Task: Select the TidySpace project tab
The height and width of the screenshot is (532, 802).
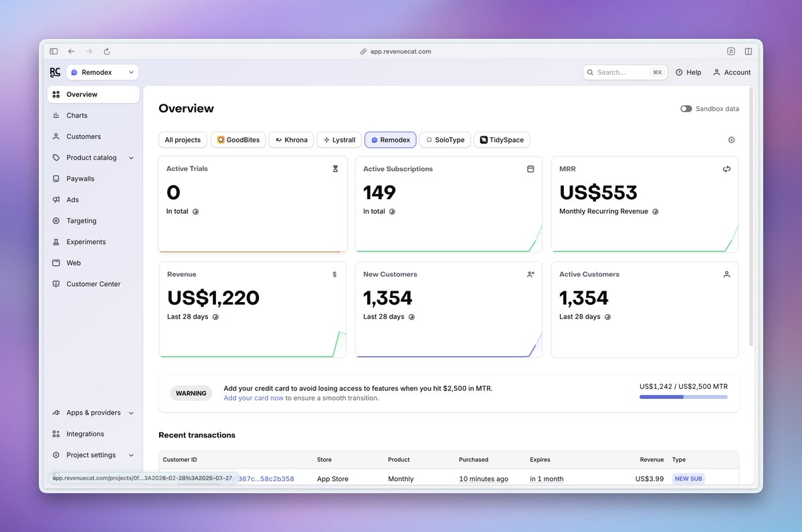Action: pyautogui.click(x=502, y=140)
